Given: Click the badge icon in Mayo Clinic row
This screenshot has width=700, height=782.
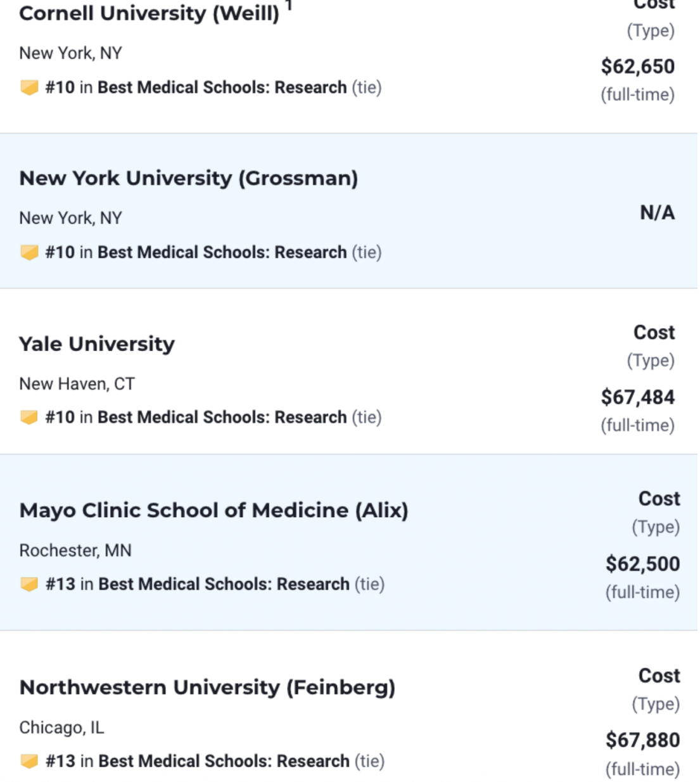Looking at the screenshot, I should pos(29,584).
